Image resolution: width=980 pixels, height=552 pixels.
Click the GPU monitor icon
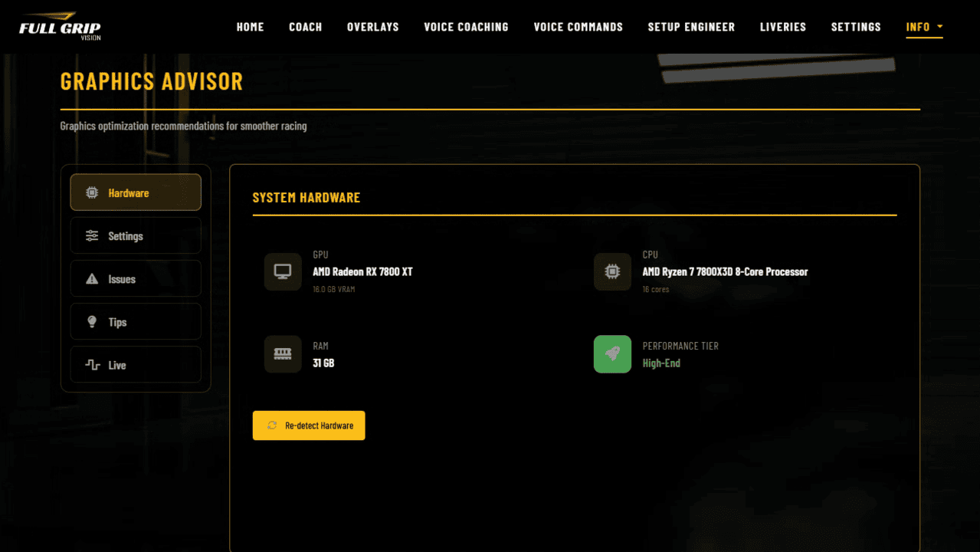pos(283,272)
